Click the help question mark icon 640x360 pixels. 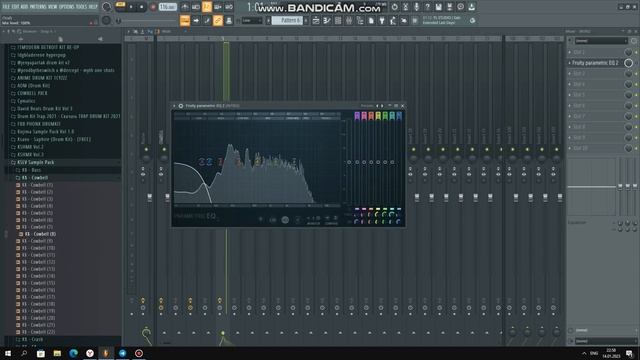click(427, 7)
